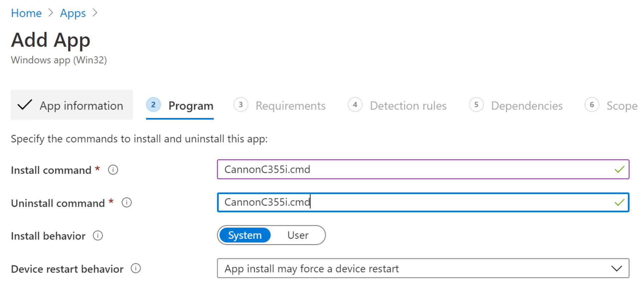Screen dimensions: 644x286
Task: Open the Apps breadcrumb link
Action: tap(73, 13)
